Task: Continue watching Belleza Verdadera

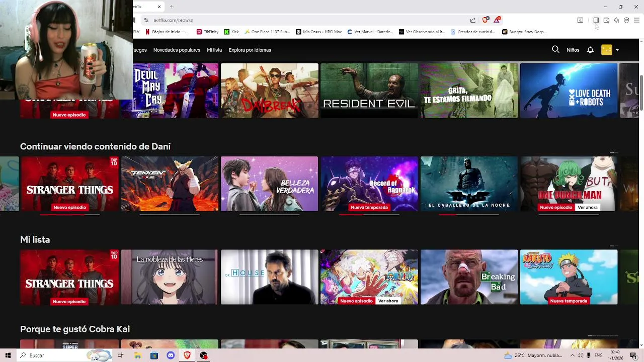Action: click(269, 184)
